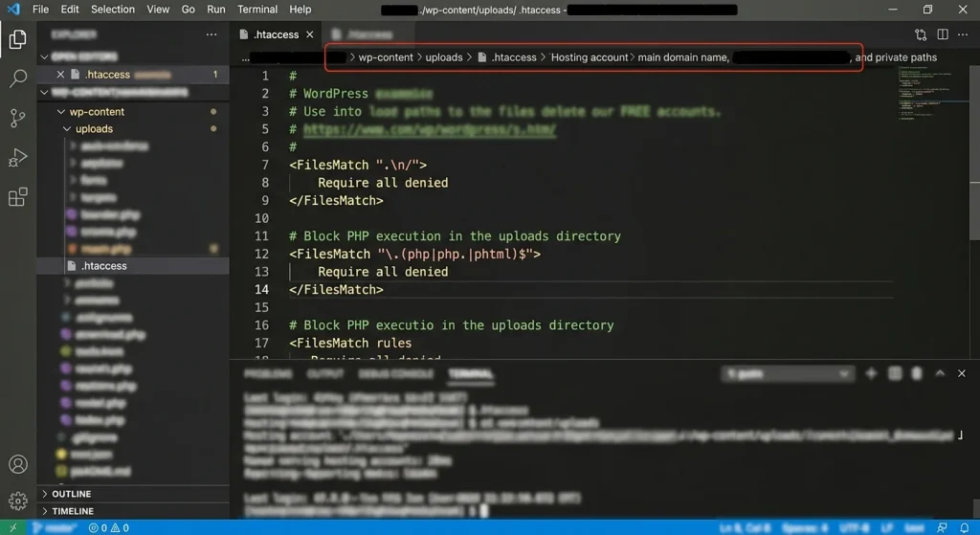The image size is (980, 535).
Task: Maximize the terminal panel with caret icon
Action: pos(940,373)
